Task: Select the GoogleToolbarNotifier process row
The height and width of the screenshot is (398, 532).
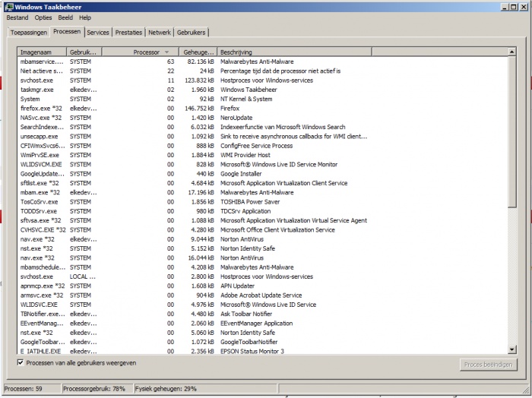Action: pyautogui.click(x=263, y=342)
